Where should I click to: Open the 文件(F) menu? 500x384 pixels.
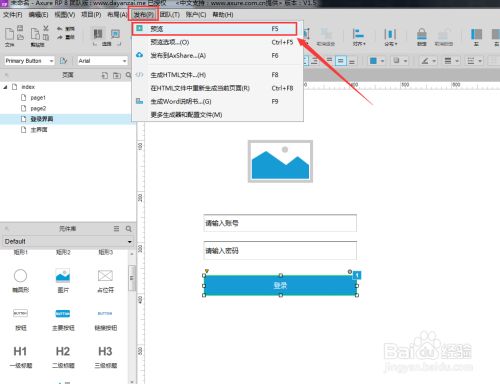point(13,15)
